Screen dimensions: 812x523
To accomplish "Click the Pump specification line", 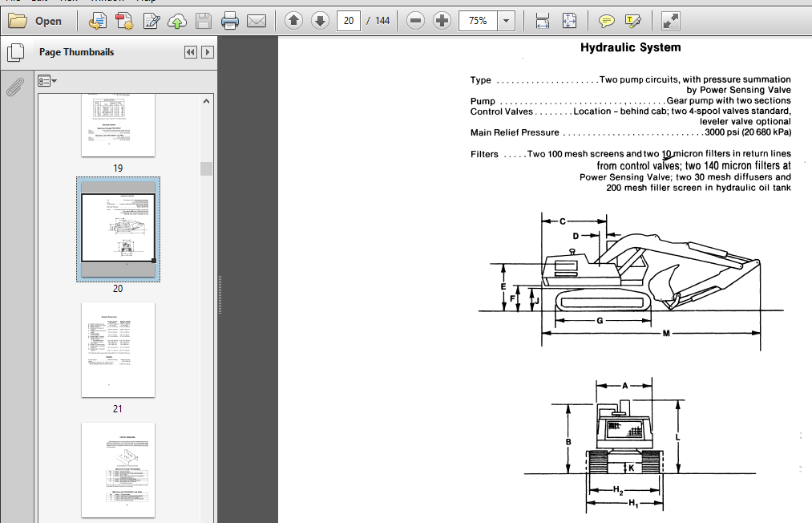I will [630, 100].
